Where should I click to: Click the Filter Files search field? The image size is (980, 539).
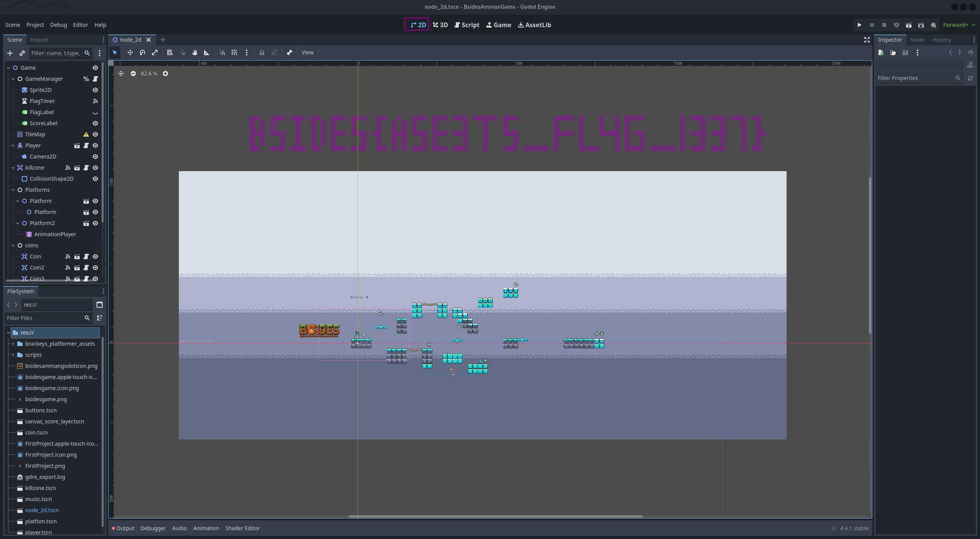[48, 318]
